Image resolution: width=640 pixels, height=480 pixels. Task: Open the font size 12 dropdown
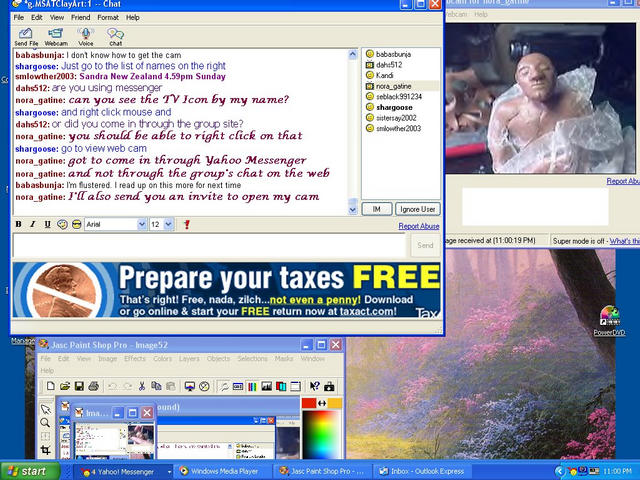click(168, 224)
